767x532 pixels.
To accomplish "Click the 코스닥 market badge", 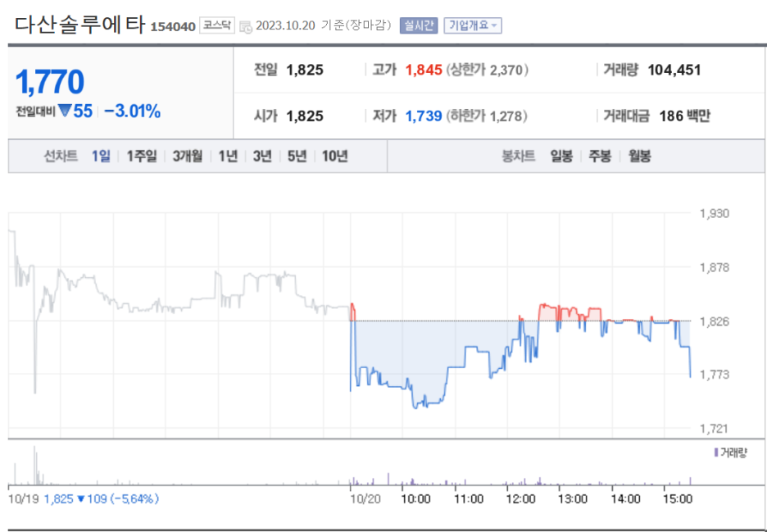I will pyautogui.click(x=216, y=25).
